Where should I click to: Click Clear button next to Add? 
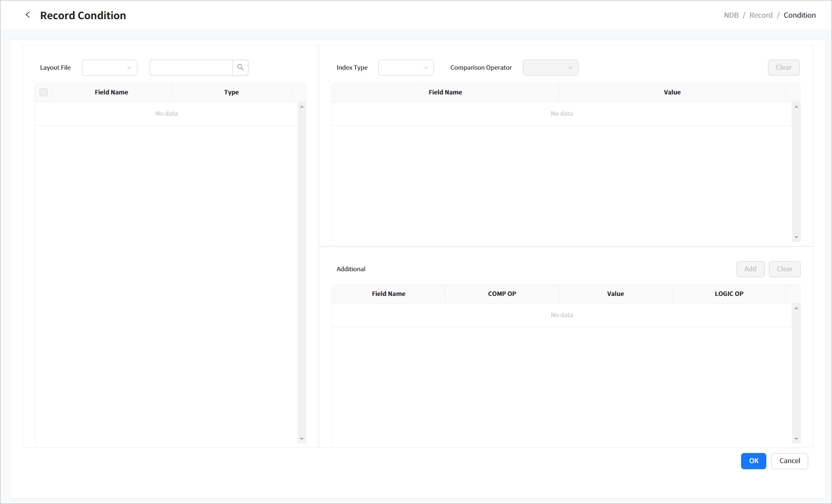[785, 269]
